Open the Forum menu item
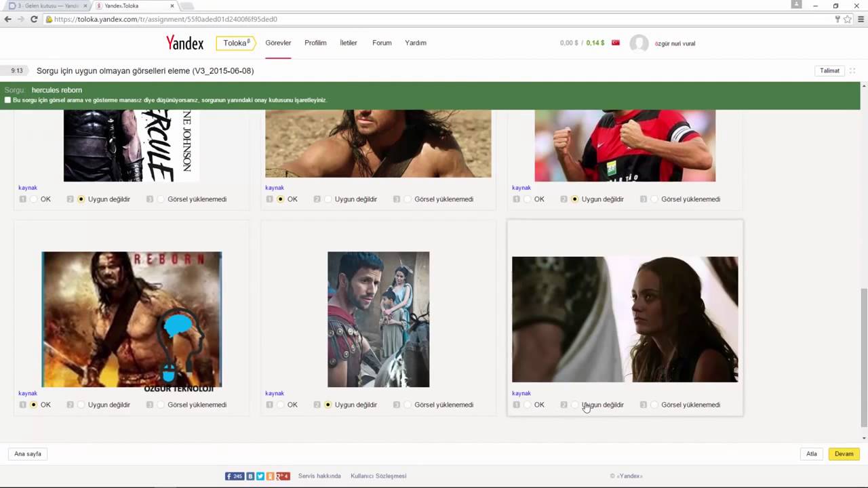868x488 pixels. point(382,43)
